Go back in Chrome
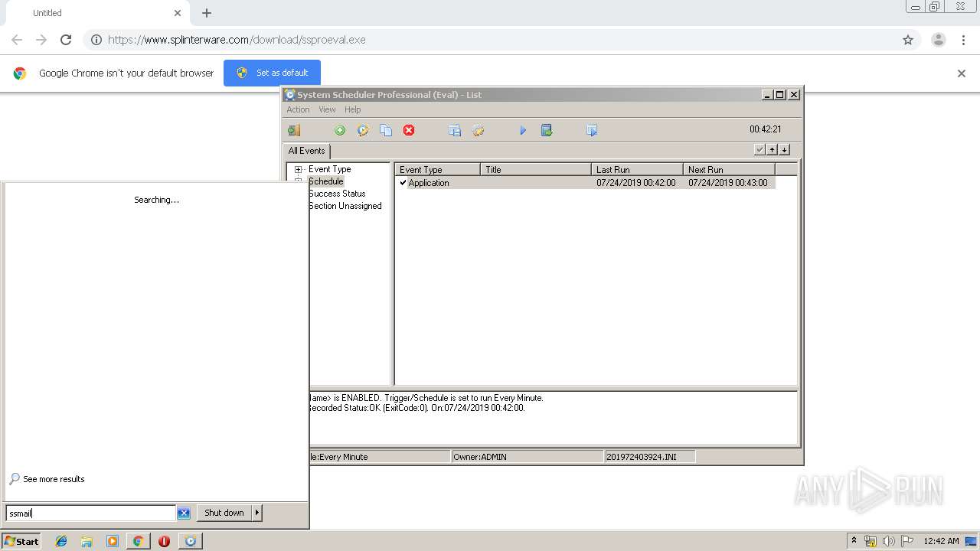Viewport: 980px width, 551px height. point(17,40)
